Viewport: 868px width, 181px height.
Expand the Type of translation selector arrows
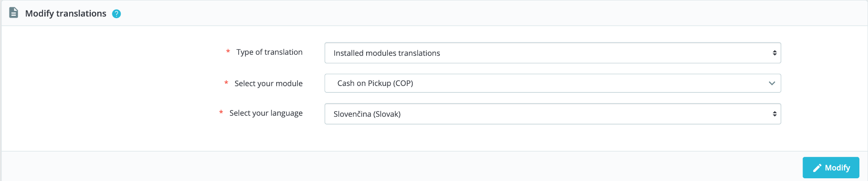(x=774, y=53)
